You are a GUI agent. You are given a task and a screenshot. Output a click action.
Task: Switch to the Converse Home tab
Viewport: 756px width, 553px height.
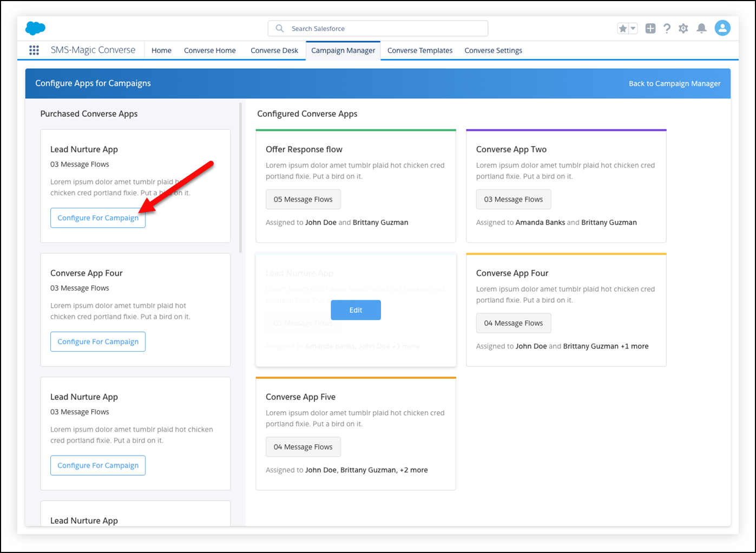tap(210, 50)
